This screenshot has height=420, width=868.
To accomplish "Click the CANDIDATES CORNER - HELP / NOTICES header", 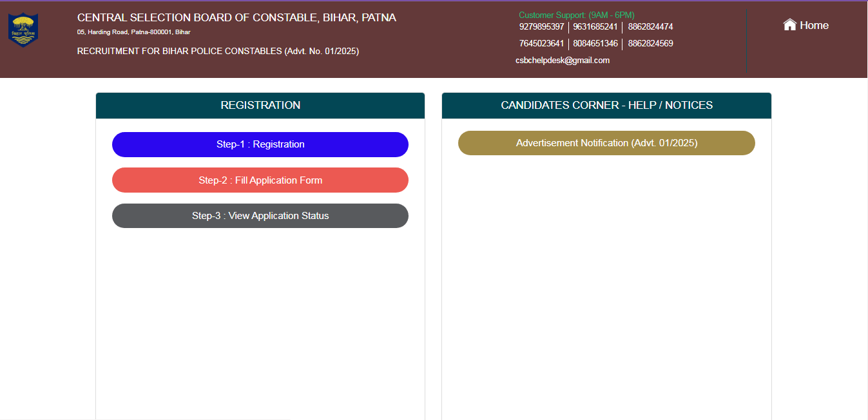I will (x=606, y=106).
